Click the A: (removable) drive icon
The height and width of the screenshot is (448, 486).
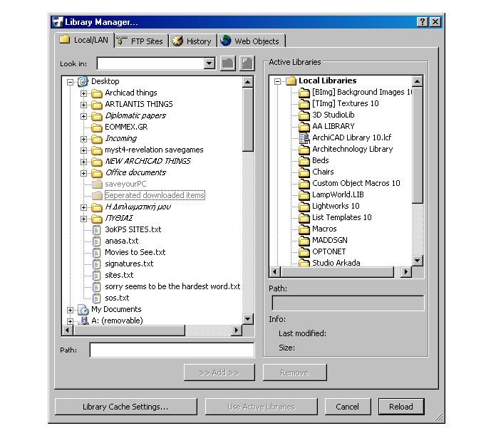(83, 321)
